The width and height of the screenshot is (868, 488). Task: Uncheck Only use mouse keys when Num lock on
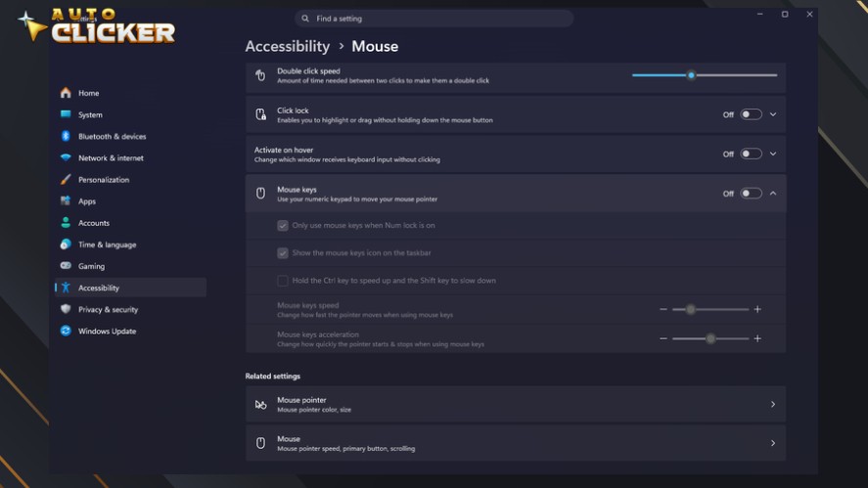click(x=283, y=225)
